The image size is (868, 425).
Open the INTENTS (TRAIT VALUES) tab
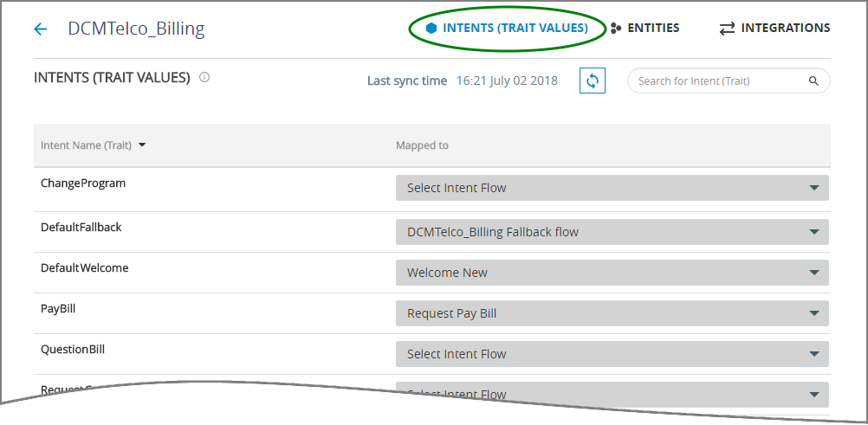click(507, 29)
